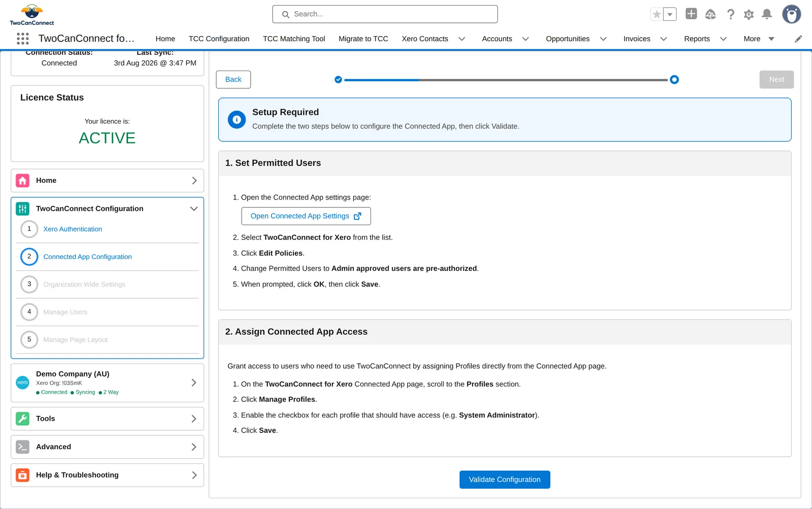Click the TwoCanConnect Configuration sliders icon
Viewport: 812px width, 509px height.
click(x=22, y=209)
